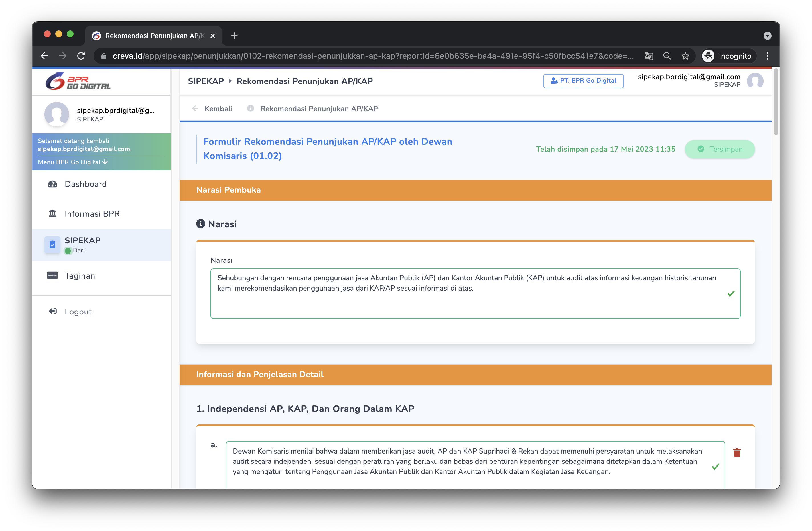Screen dimensions: 812x531
Task: Go back with Kembali button
Action: pyautogui.click(x=212, y=109)
